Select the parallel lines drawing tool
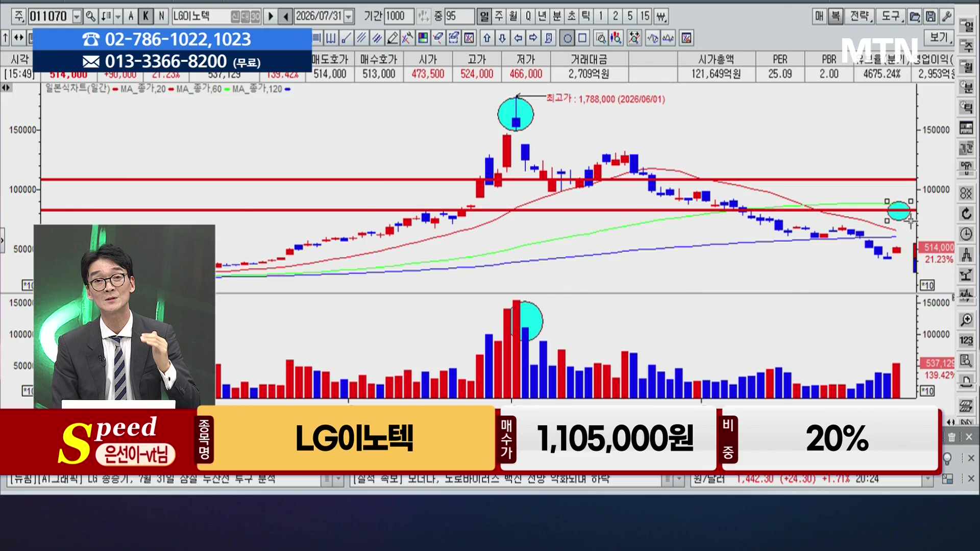This screenshot has width=980, height=551. 361,38
